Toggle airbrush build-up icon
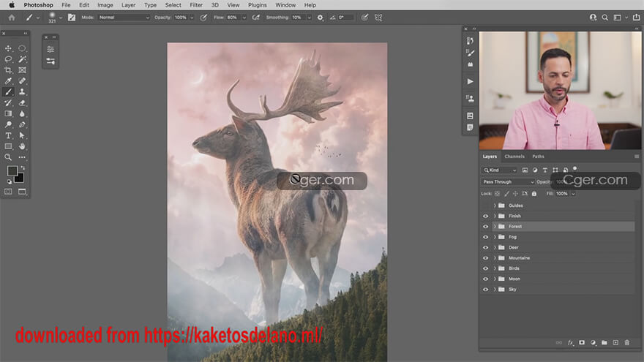Image resolution: width=644 pixels, height=362 pixels. [256, 18]
